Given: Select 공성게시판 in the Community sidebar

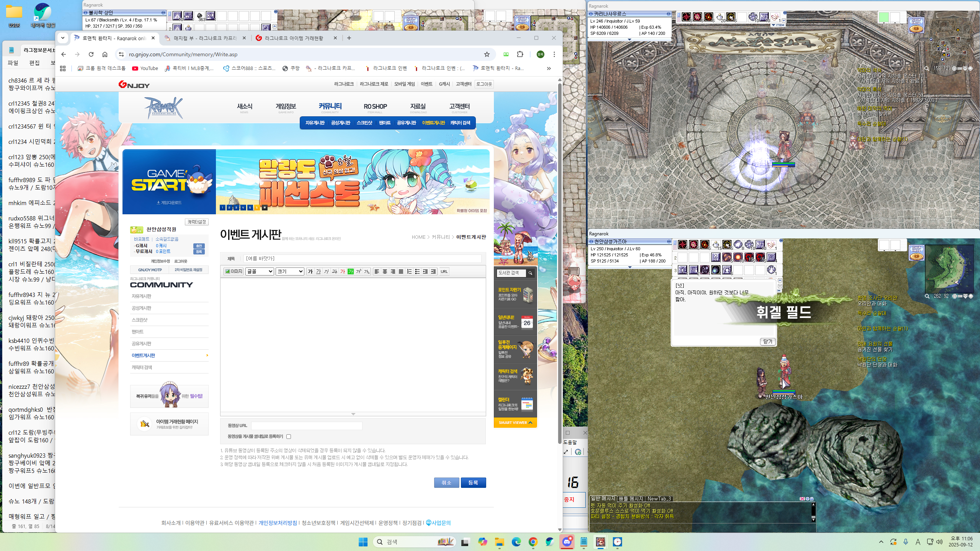Looking at the screenshot, I should 141,308.
